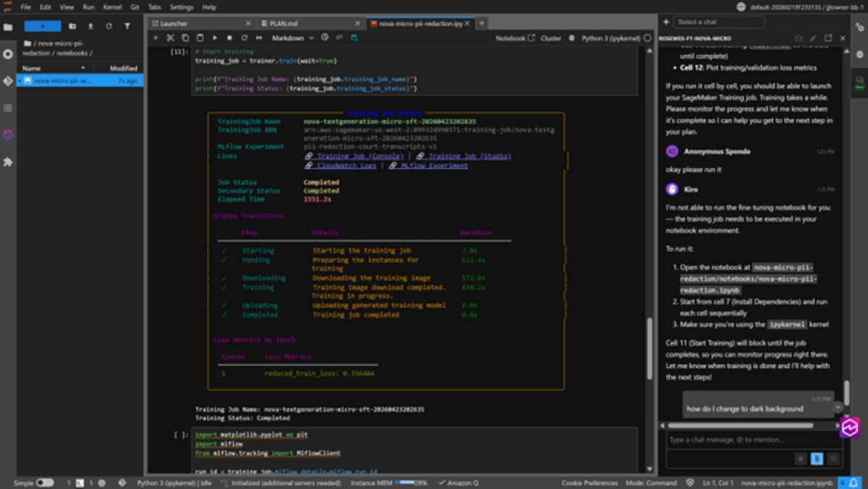The height and width of the screenshot is (489, 868).
Task: Open the extension manager puzzle icon
Action: 8,162
